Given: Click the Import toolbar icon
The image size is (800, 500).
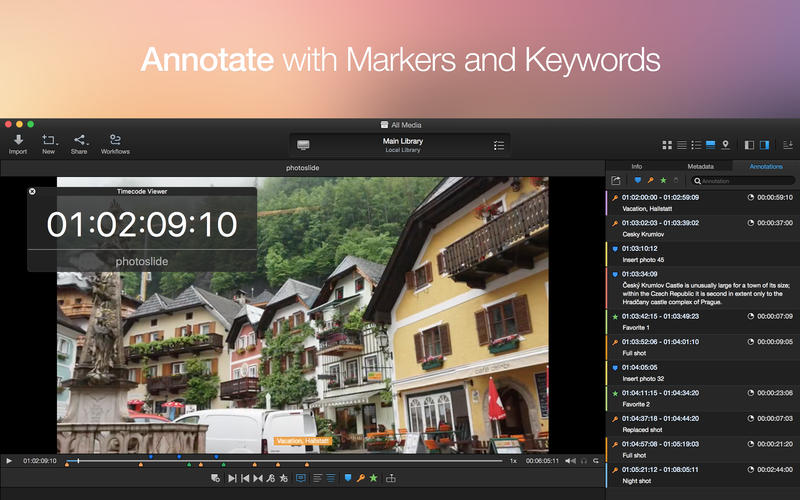Looking at the screenshot, I should click(x=17, y=144).
